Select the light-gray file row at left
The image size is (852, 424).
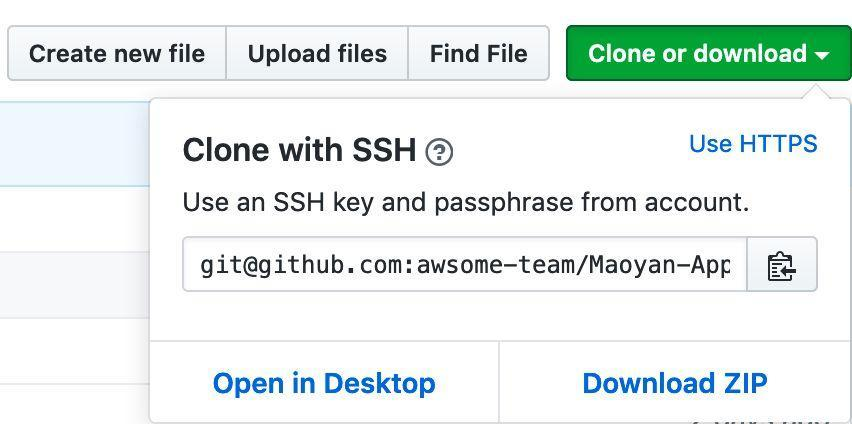tap(75, 285)
